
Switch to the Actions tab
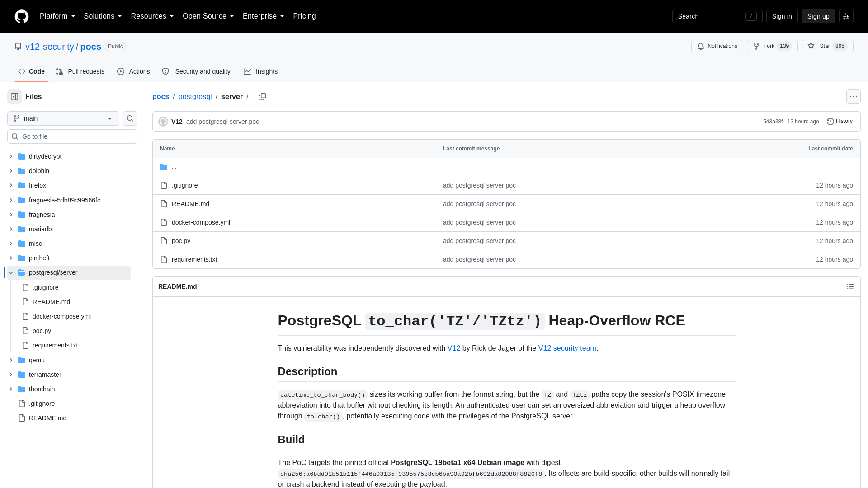pos(133,71)
